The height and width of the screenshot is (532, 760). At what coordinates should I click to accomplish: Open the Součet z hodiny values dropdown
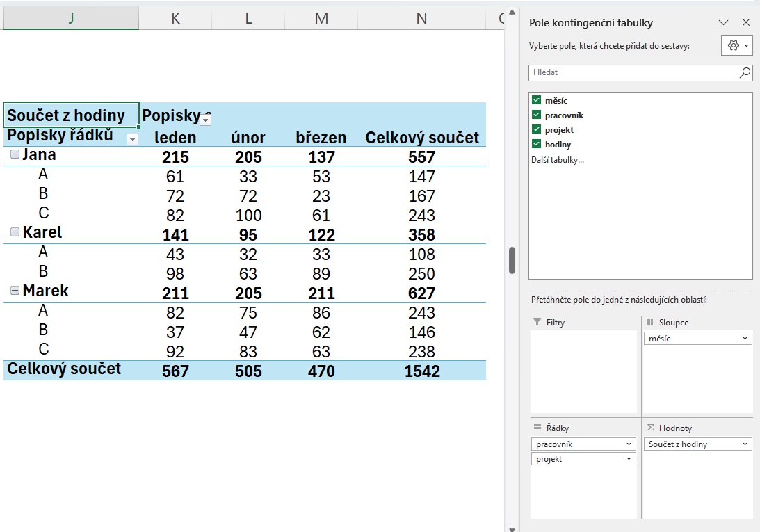pyautogui.click(x=745, y=444)
